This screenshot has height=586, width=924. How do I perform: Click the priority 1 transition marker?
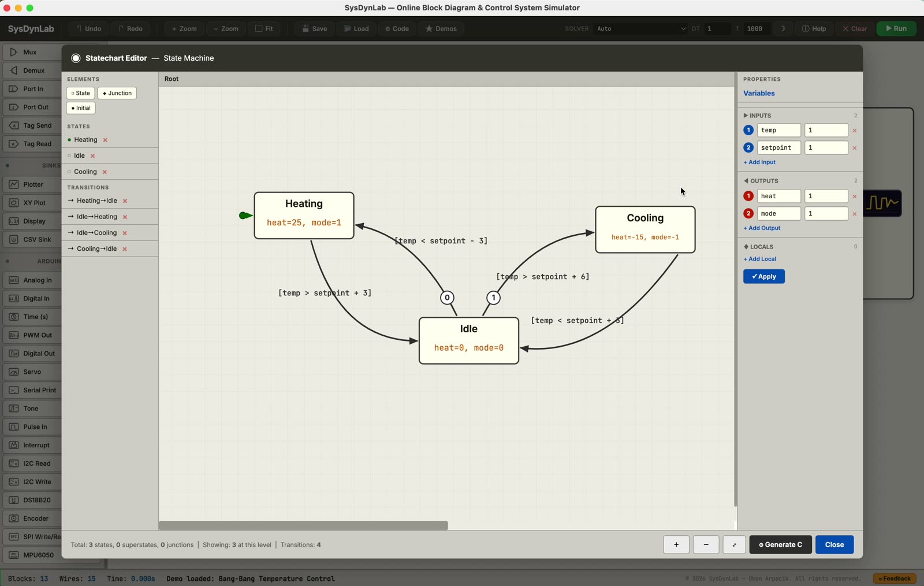493,298
